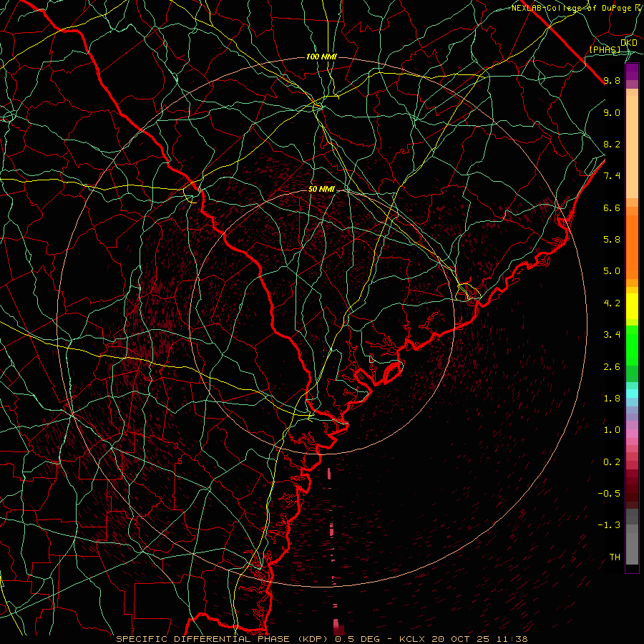Image resolution: width=644 pixels, height=644 pixels.
Task: Click the bright green segment of the color bar
Action: coord(632,346)
